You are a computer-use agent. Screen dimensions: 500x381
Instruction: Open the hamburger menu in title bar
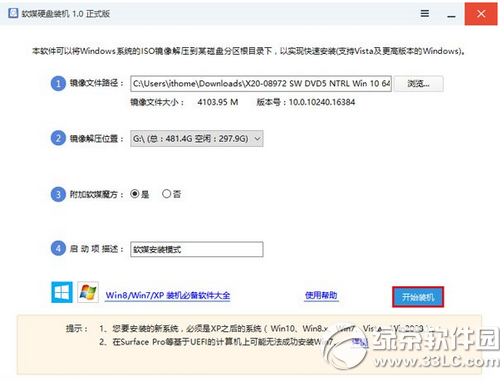(x=424, y=13)
